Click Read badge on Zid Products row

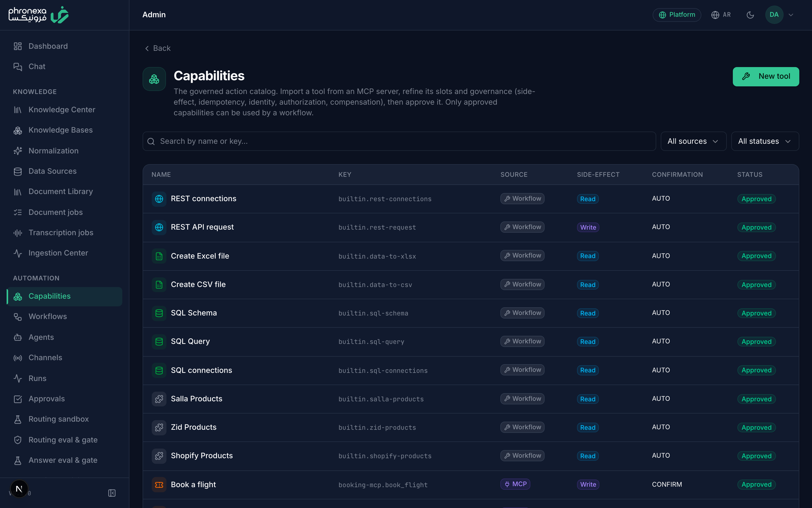[x=587, y=428]
